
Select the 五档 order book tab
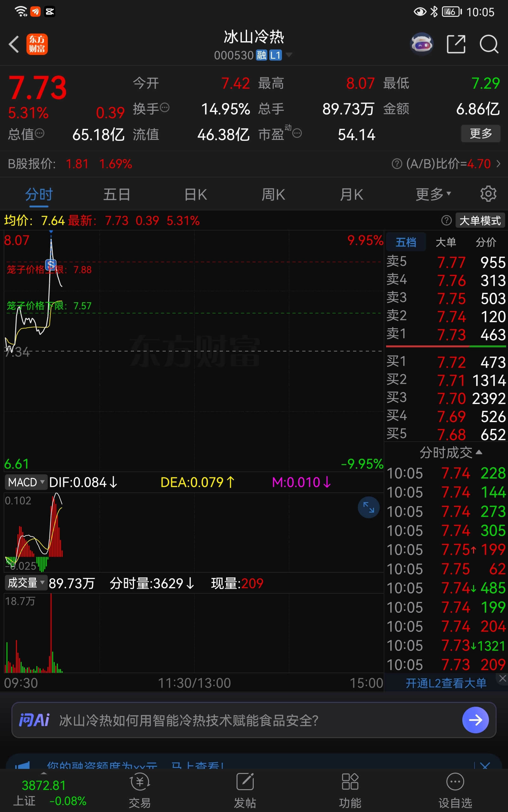[x=406, y=242]
